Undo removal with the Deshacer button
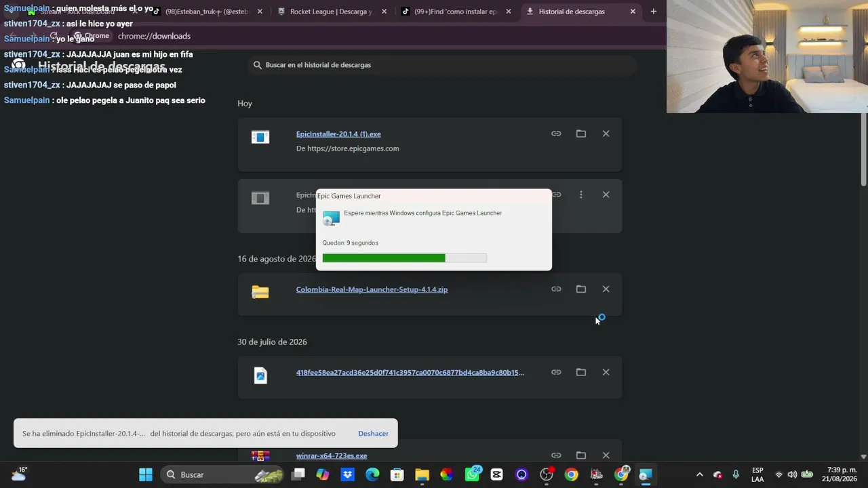This screenshot has height=488, width=868. (373, 433)
